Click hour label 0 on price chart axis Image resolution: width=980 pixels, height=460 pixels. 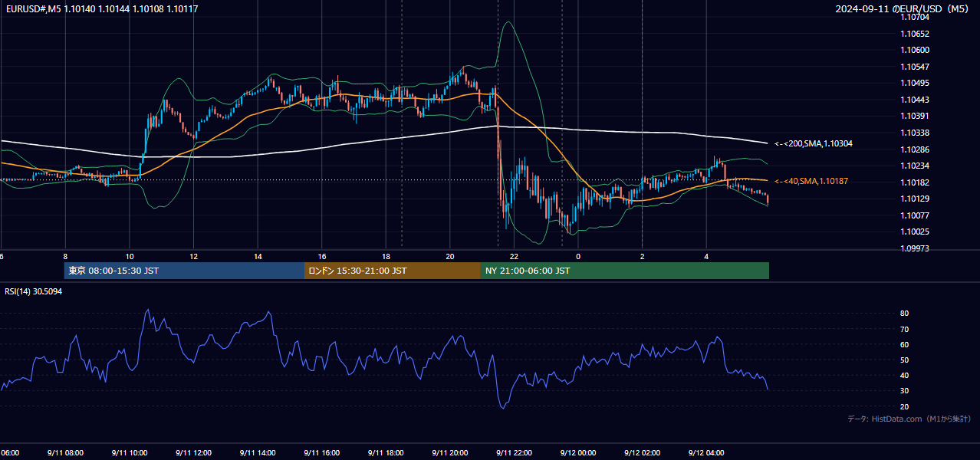tap(578, 257)
